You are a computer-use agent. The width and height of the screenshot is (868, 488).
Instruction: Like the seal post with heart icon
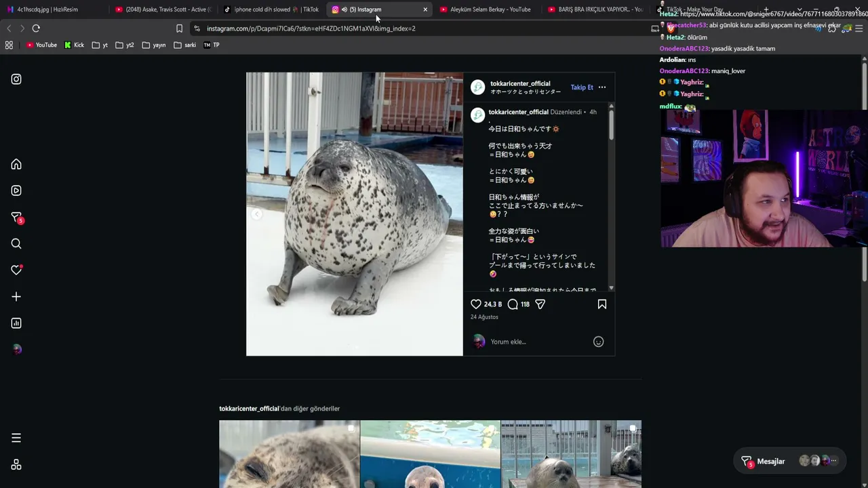coord(476,304)
